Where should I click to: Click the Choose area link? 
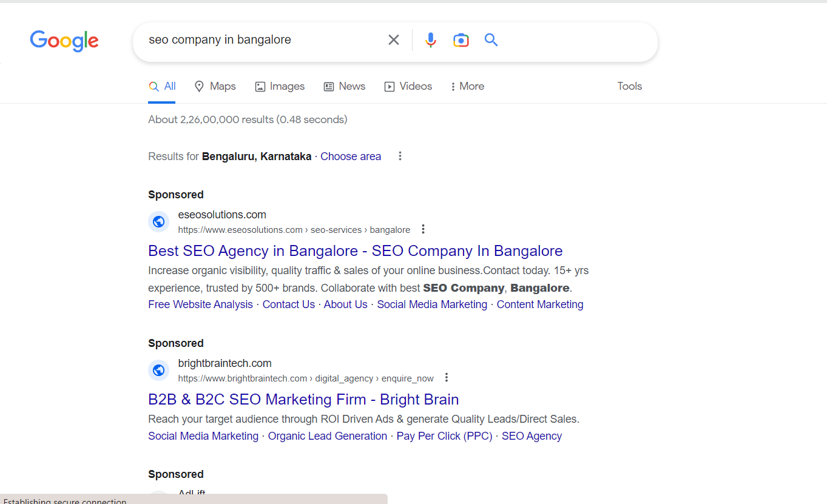coord(351,156)
